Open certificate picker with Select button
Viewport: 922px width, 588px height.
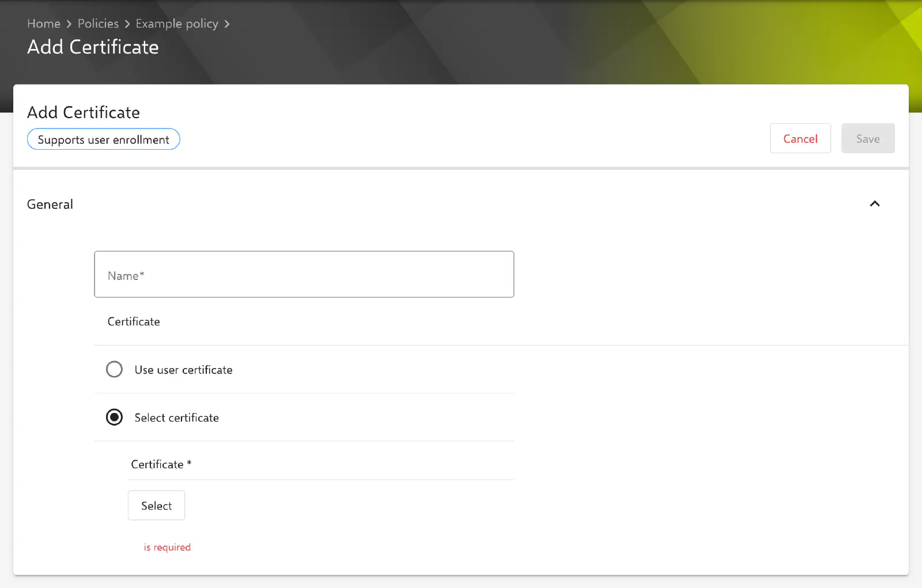point(156,505)
